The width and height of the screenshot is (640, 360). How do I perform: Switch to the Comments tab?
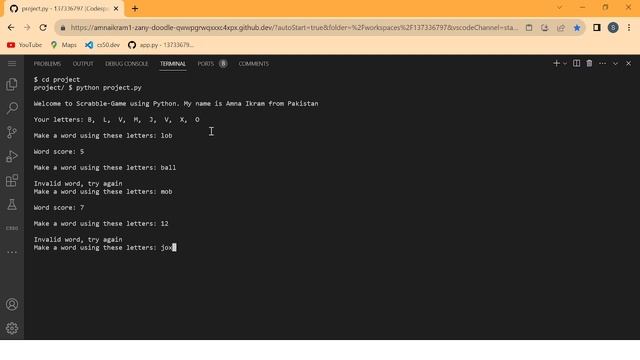point(253,64)
